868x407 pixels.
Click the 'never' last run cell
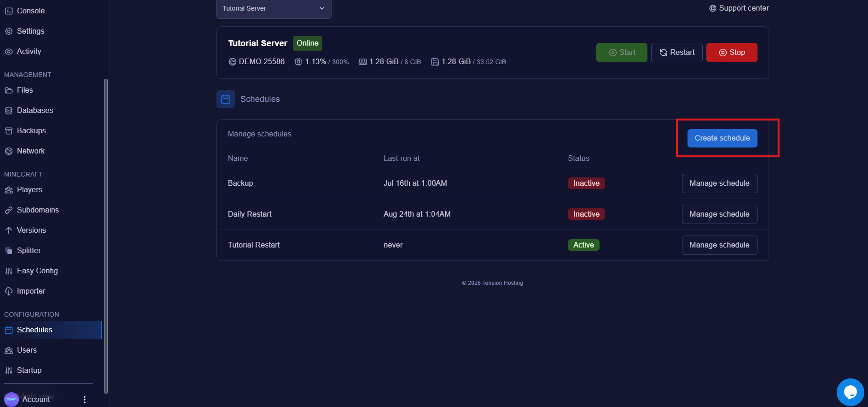(x=393, y=245)
